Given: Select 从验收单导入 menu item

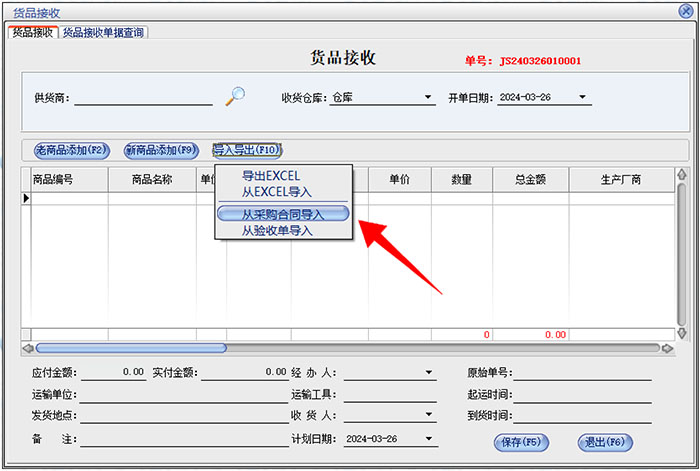Looking at the screenshot, I should click(277, 231).
